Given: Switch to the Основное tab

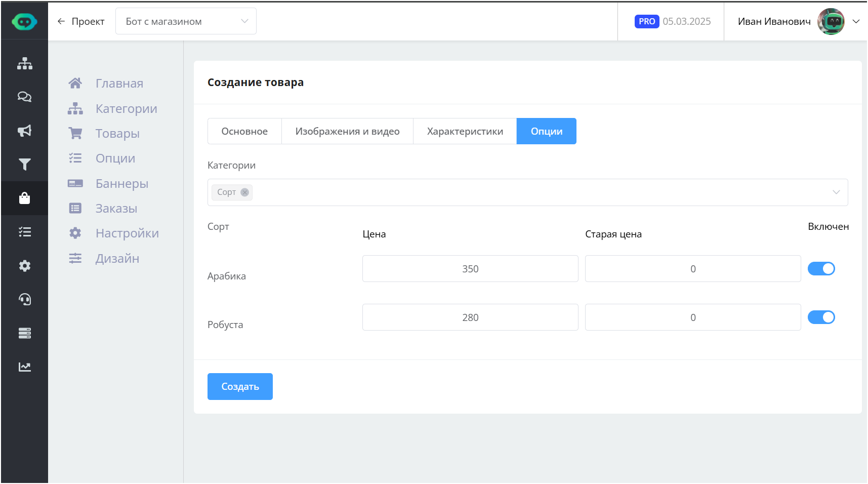Looking at the screenshot, I should 244,131.
